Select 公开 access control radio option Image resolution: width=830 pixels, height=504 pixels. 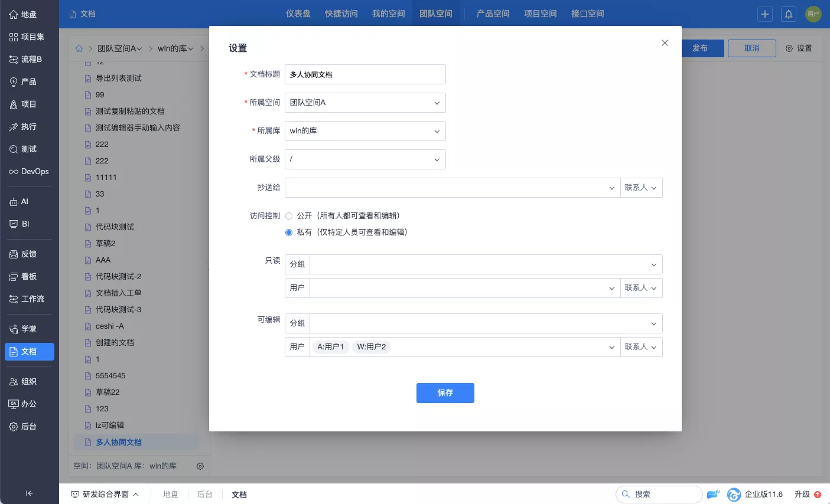click(289, 216)
